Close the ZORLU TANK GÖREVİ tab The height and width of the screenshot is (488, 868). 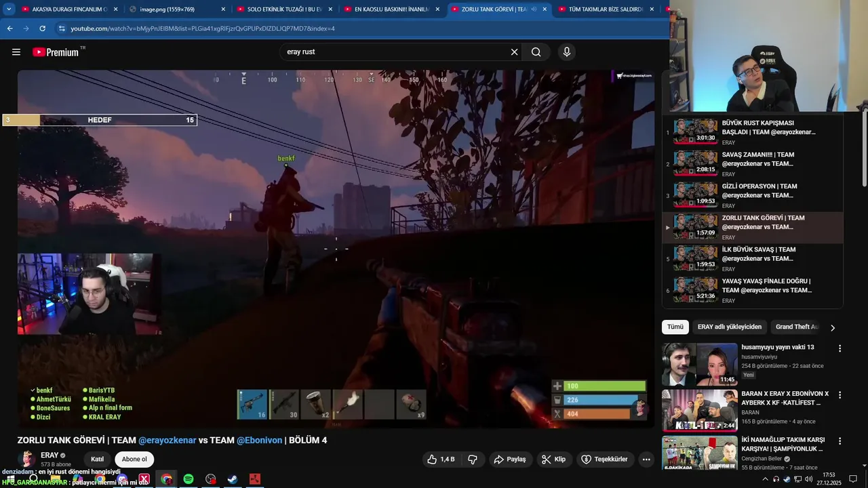[x=545, y=9]
